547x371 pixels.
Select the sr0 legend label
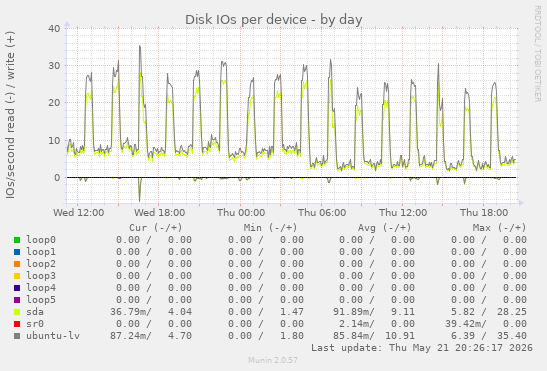click(x=35, y=324)
